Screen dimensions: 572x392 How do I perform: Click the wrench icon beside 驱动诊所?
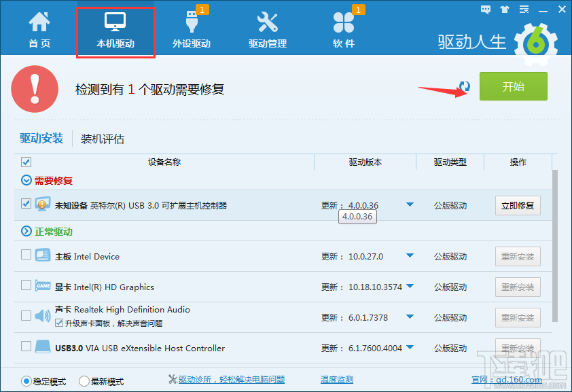(x=173, y=380)
